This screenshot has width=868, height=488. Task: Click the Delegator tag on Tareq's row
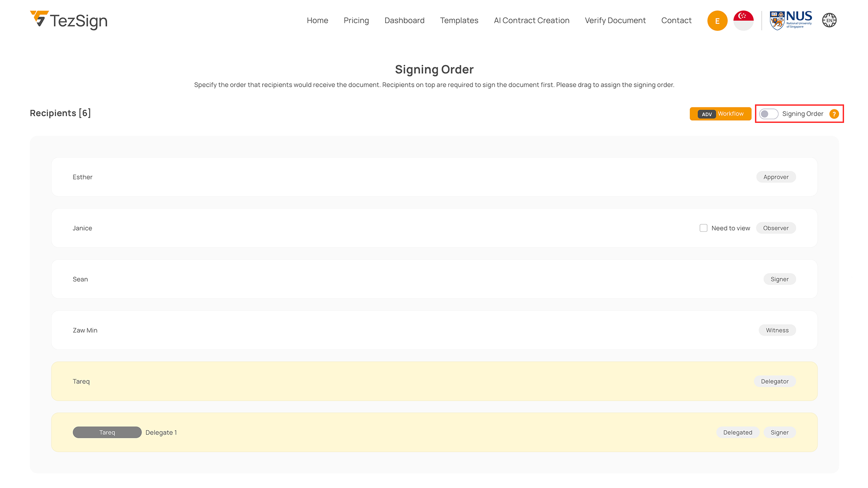[774, 381]
